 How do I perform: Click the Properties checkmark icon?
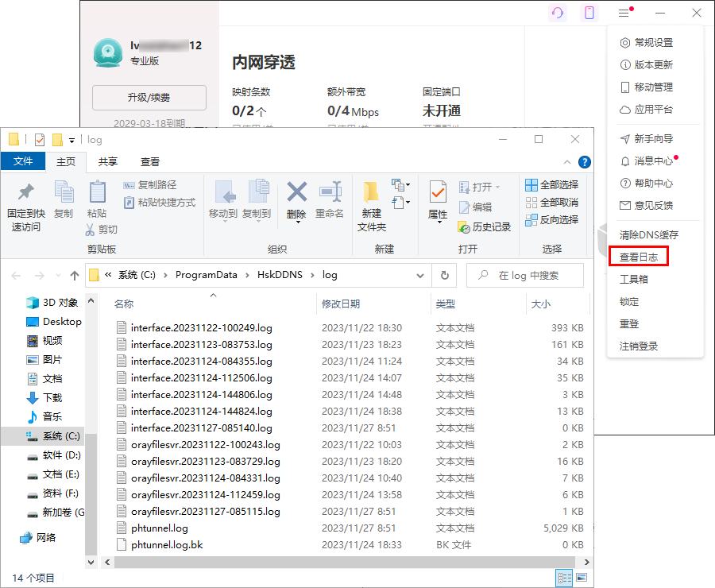point(438,191)
